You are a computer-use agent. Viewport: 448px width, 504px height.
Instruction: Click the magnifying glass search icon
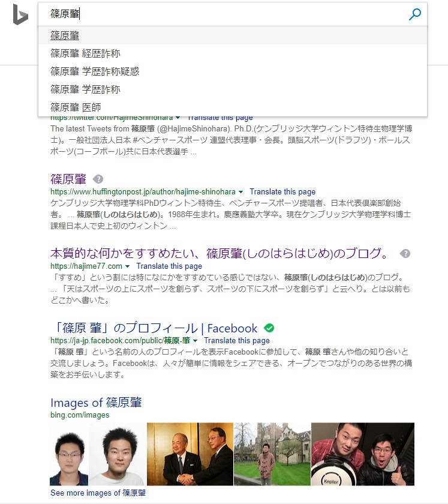pos(414,14)
